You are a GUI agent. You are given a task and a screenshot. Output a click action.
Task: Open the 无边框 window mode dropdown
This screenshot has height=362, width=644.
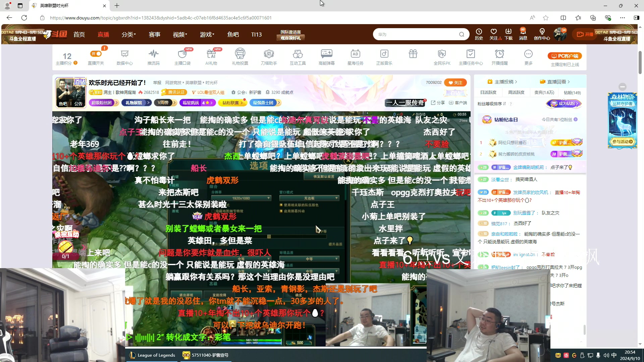(x=309, y=198)
